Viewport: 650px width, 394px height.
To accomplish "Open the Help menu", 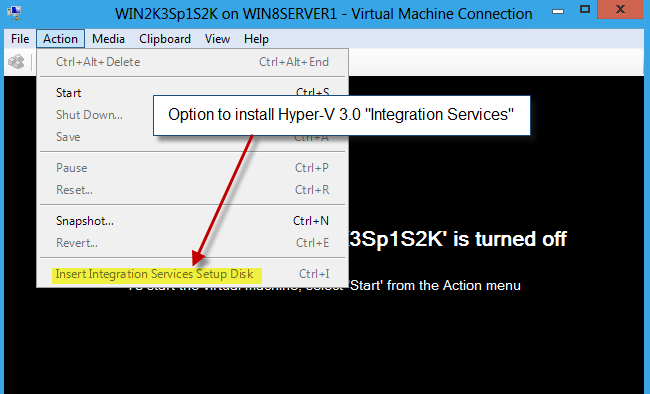I will (x=256, y=39).
